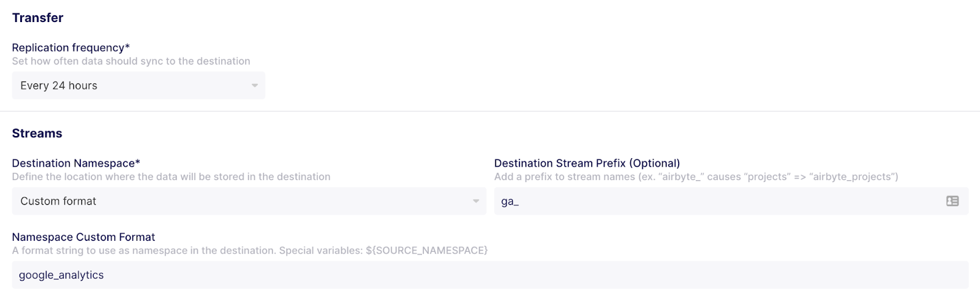Click the ga_ prefix text
This screenshot has width=980, height=296.
pyautogui.click(x=510, y=202)
